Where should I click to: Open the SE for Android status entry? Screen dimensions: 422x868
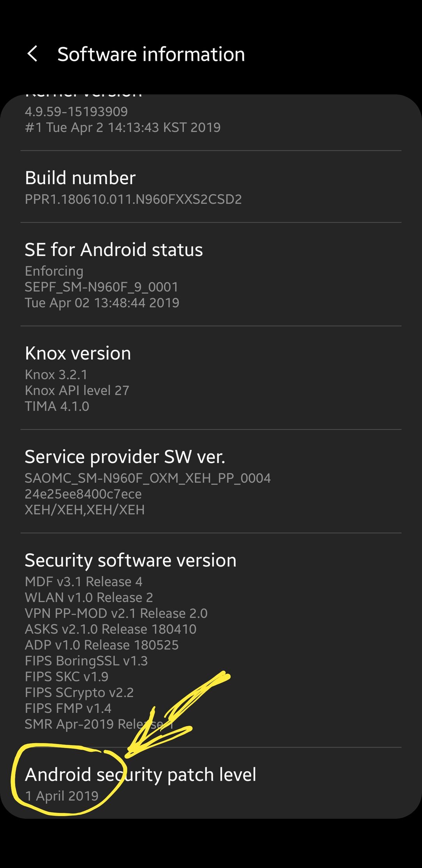point(114,250)
